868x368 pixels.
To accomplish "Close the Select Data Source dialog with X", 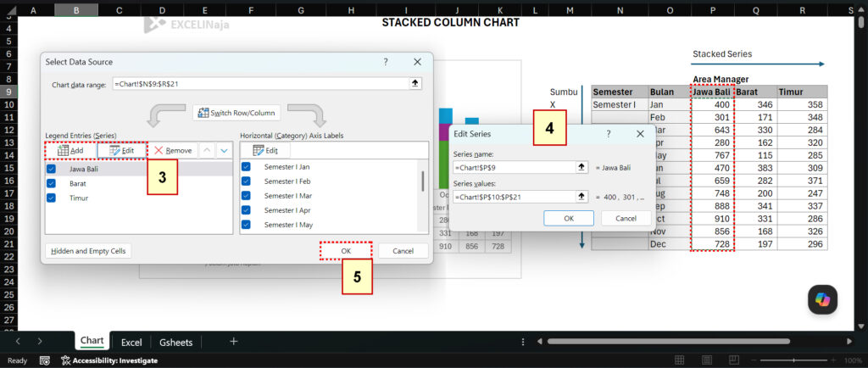I will pos(417,62).
